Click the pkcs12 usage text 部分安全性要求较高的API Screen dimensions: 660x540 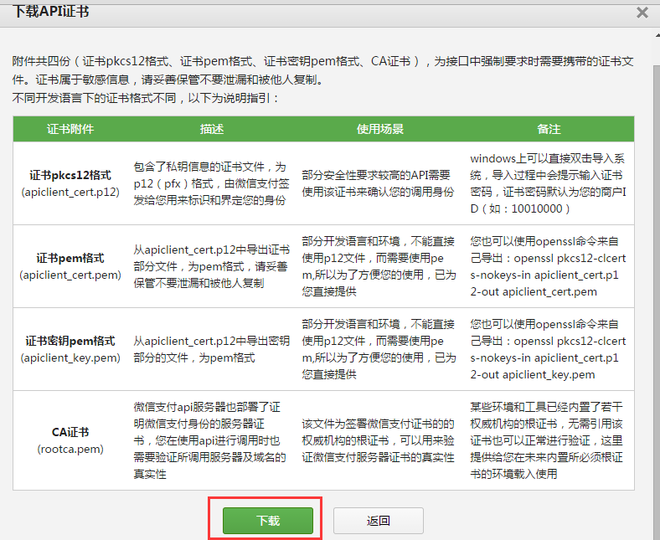(378, 184)
